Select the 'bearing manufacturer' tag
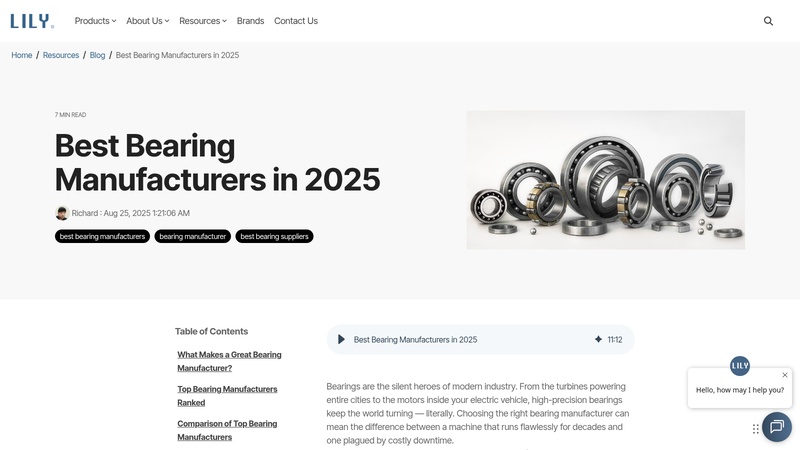Viewport: 800px width, 450px height. (192, 236)
